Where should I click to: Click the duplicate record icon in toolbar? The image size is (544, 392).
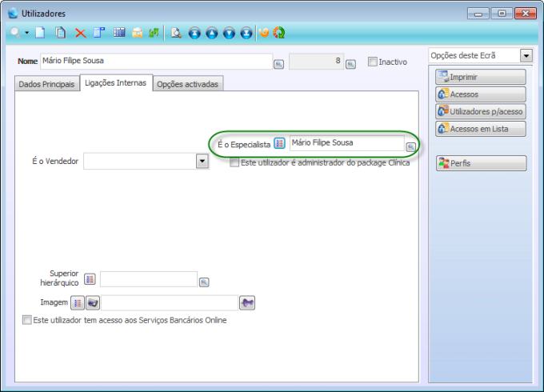pos(61,33)
